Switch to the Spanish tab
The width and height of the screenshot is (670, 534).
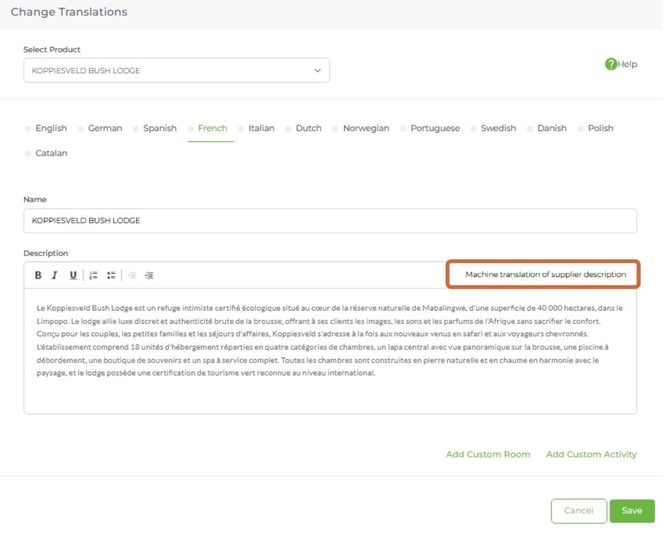coord(160,128)
